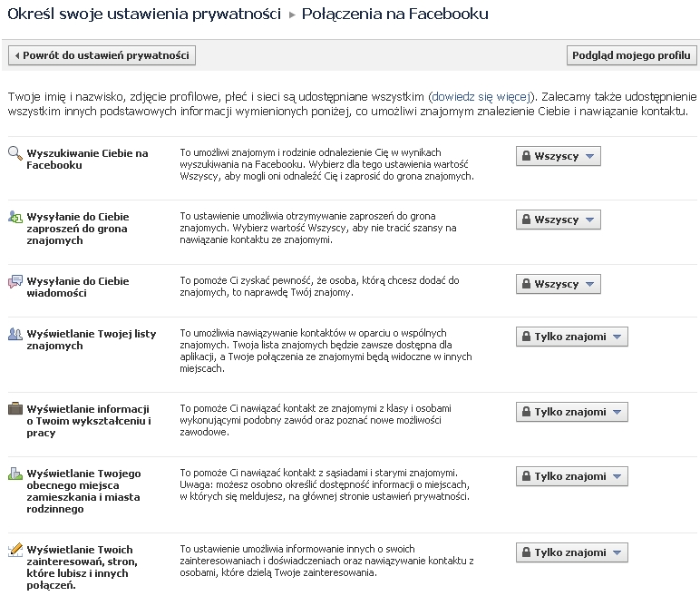Open the Wszyscy dropdown for friend requests
Viewport: 700px width, 596px height.
(558, 220)
